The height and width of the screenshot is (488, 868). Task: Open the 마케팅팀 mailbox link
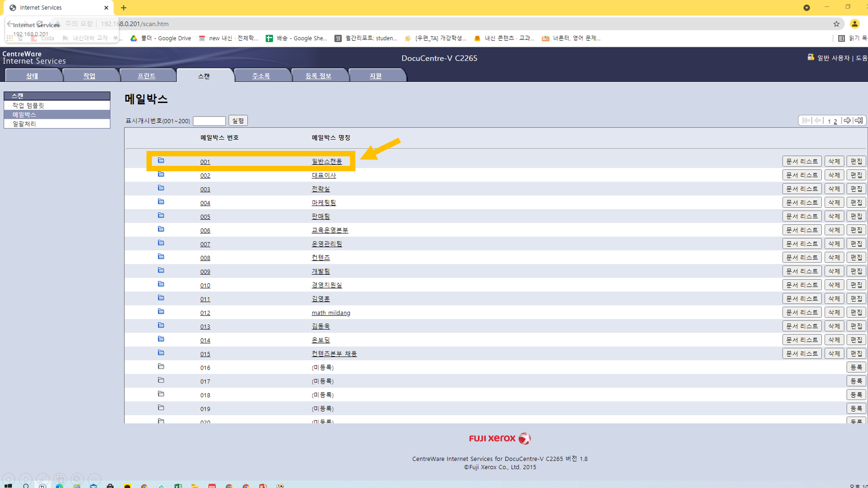pos(324,203)
